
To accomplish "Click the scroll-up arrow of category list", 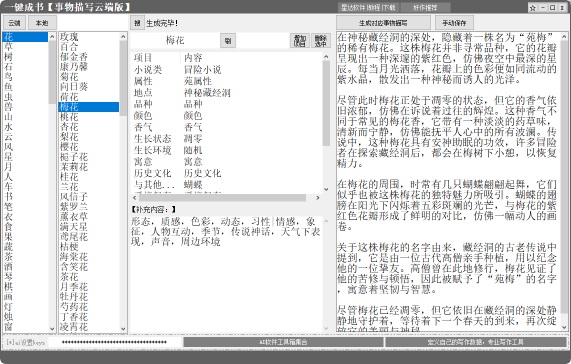I will pyautogui.click(x=52, y=36).
